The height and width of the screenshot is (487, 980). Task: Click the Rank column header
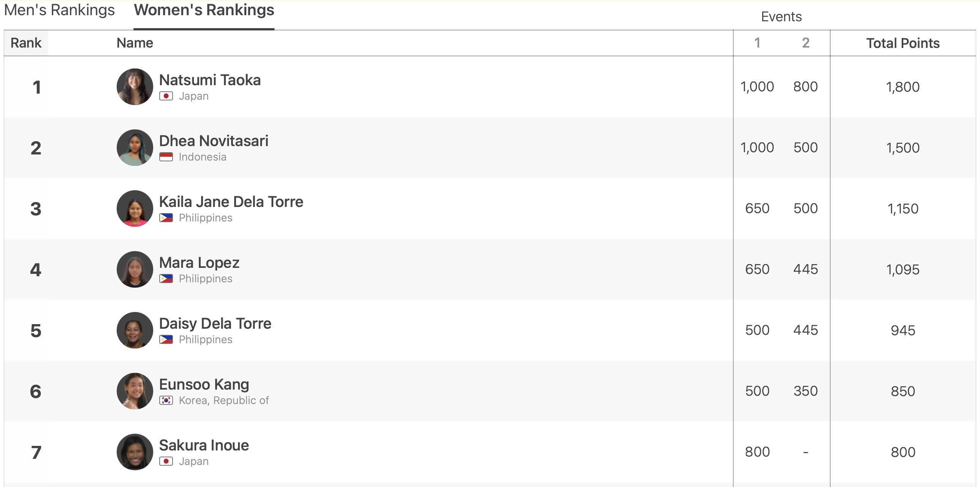[x=26, y=43]
